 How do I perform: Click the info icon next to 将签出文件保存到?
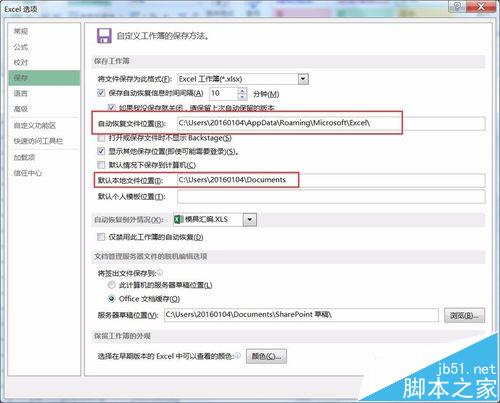pos(160,273)
